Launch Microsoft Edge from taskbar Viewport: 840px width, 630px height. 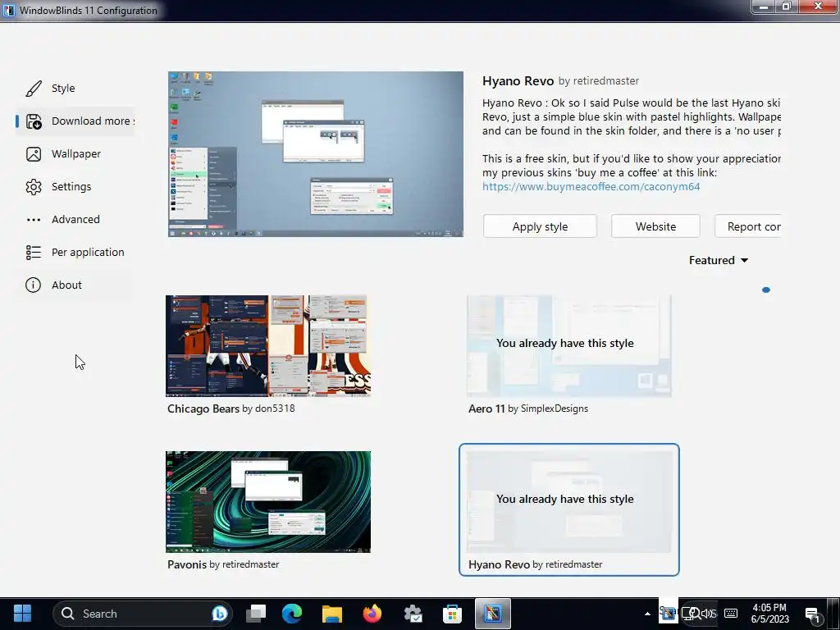tap(292, 614)
